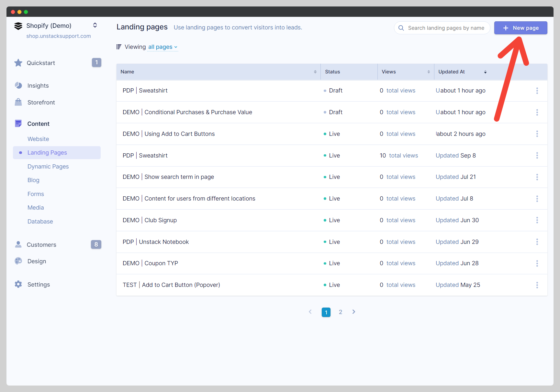Open Design using palette icon
This screenshot has height=392, width=560.
pyautogui.click(x=18, y=261)
